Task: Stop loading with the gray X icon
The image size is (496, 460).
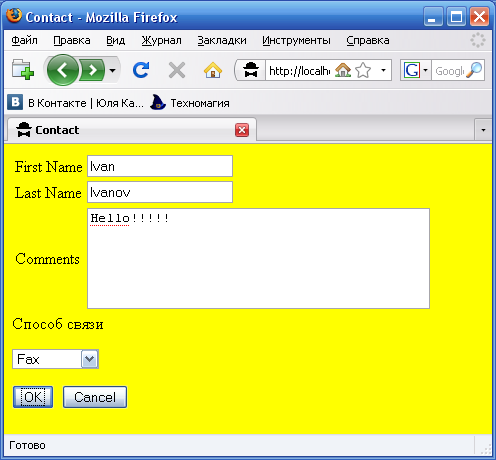Action: (177, 70)
